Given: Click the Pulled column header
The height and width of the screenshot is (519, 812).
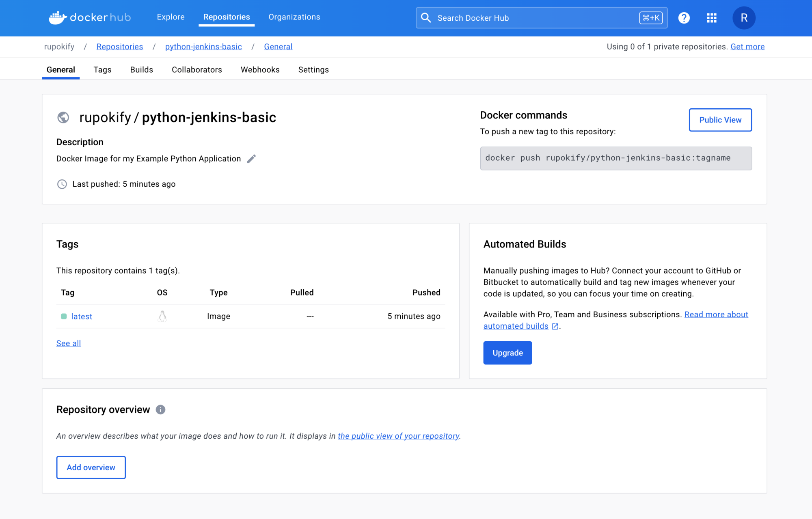Looking at the screenshot, I should (x=302, y=293).
